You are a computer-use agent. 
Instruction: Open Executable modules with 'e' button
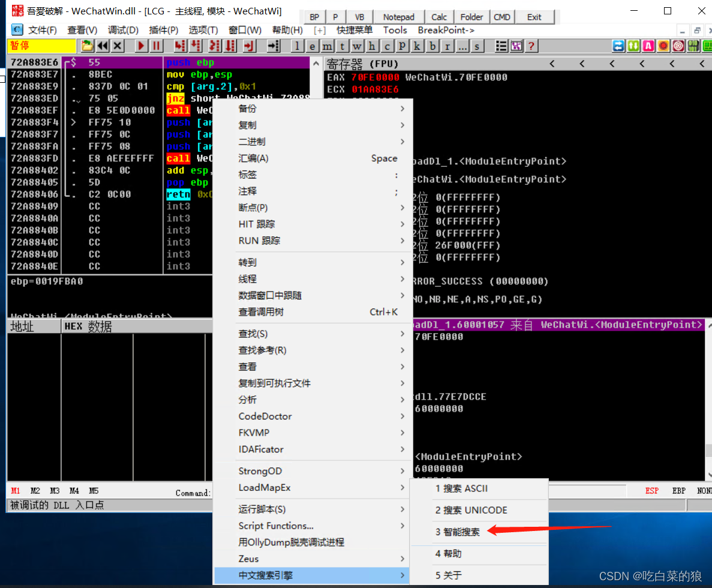(312, 46)
